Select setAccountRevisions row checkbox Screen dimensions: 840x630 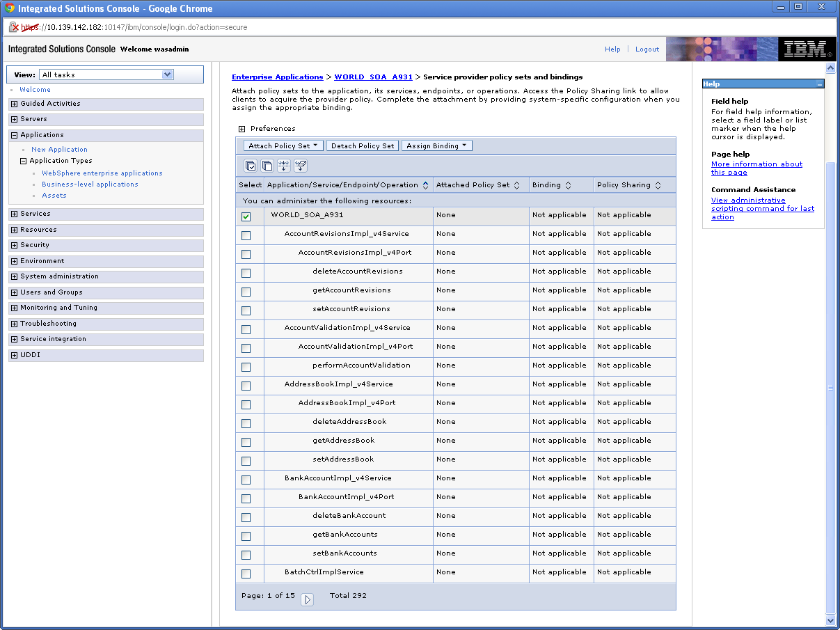(246, 310)
